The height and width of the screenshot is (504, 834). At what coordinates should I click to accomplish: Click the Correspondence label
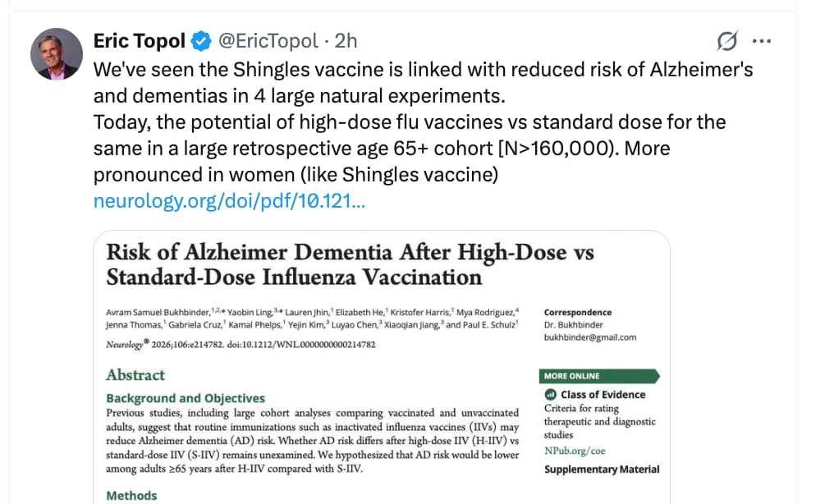click(577, 313)
